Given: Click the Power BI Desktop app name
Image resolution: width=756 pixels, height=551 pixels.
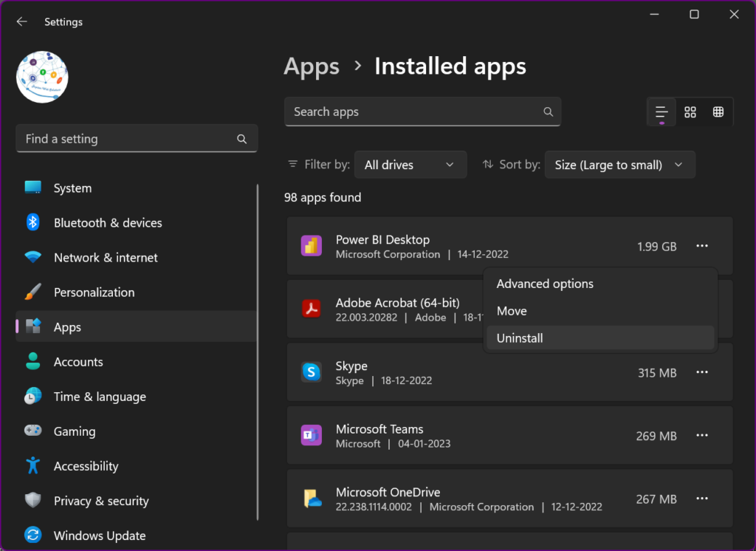Looking at the screenshot, I should (383, 240).
